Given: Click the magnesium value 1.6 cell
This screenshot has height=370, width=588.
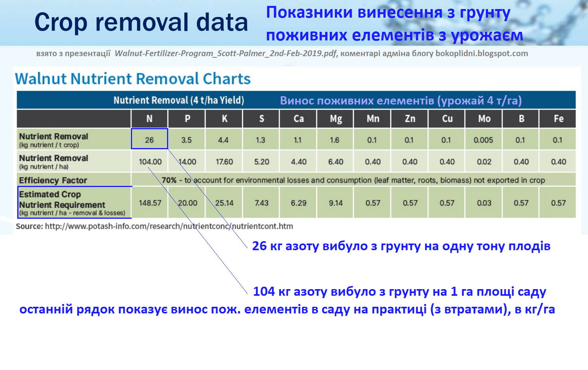Looking at the screenshot, I should coord(336,140).
